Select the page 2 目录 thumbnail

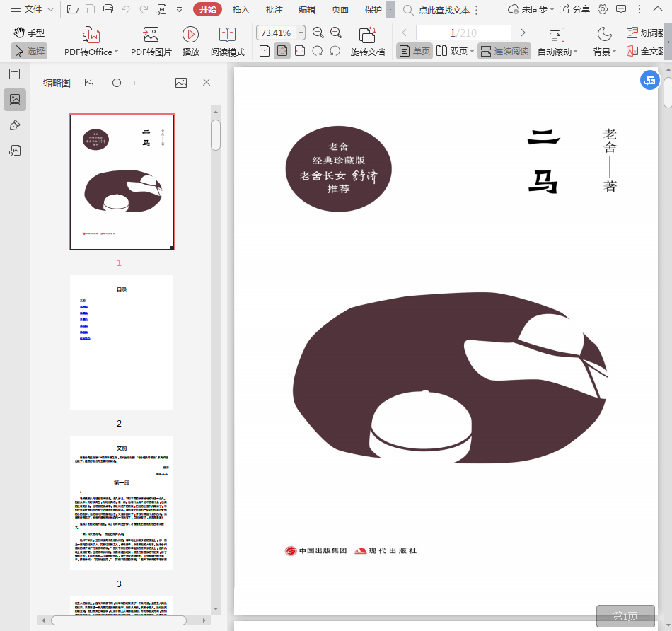[122, 342]
